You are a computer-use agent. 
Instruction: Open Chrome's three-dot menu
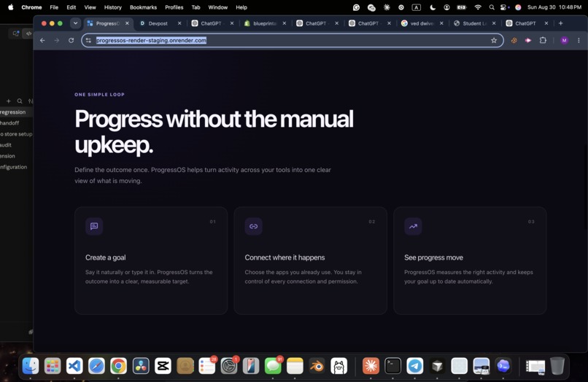coord(579,40)
